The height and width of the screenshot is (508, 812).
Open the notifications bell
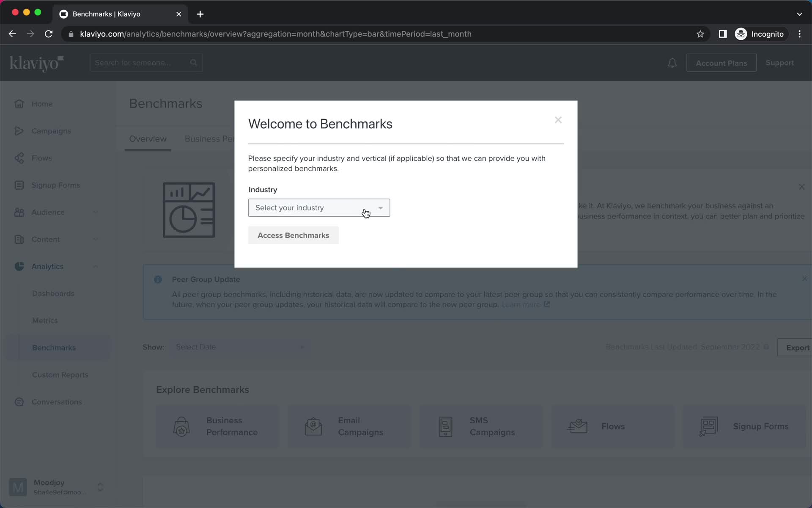tap(672, 63)
